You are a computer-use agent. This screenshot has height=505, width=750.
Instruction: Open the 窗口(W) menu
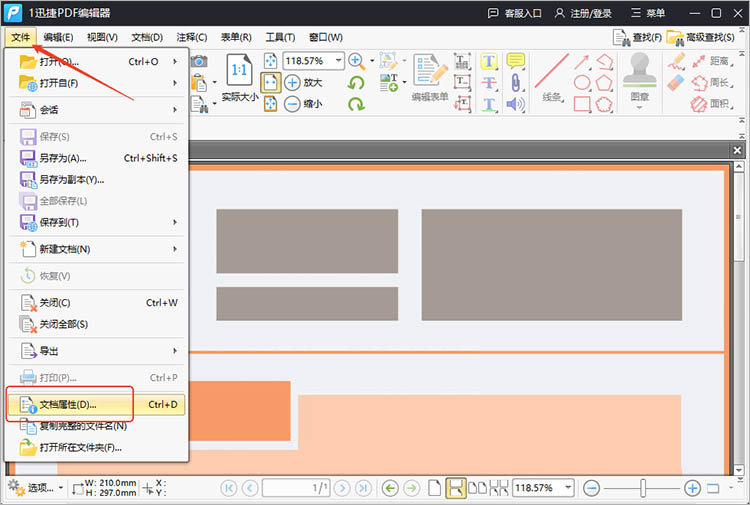click(x=326, y=37)
